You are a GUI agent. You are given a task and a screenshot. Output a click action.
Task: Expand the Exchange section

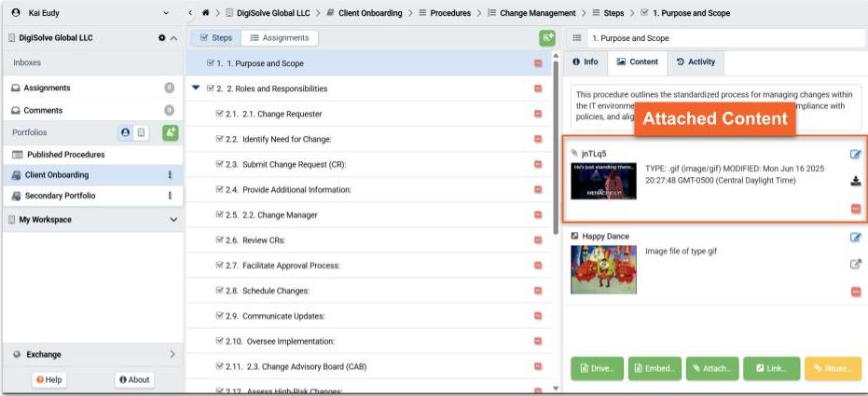coord(172,354)
